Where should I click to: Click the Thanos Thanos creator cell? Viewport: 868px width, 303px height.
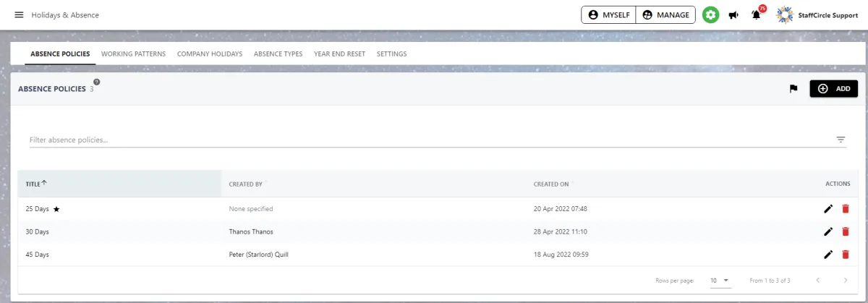tap(251, 231)
